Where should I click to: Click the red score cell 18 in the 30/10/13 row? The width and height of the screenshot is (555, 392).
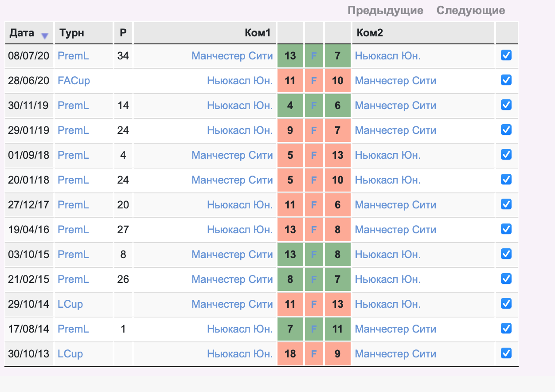[290, 354]
